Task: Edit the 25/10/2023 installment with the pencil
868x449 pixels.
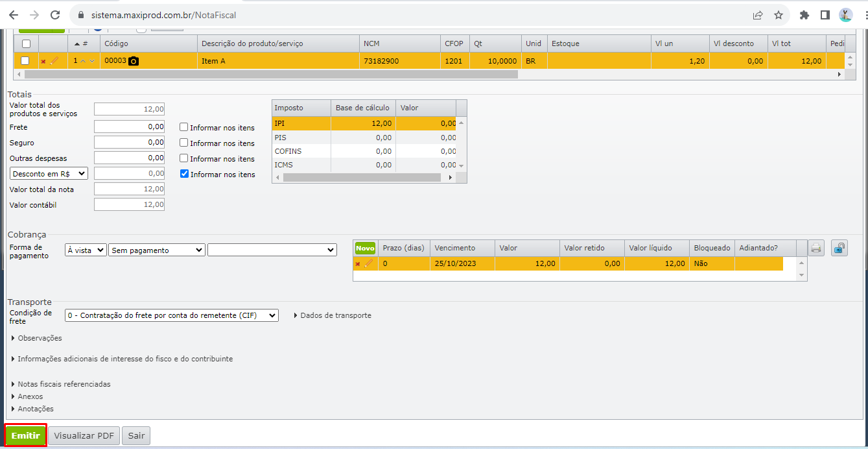Action: (368, 263)
